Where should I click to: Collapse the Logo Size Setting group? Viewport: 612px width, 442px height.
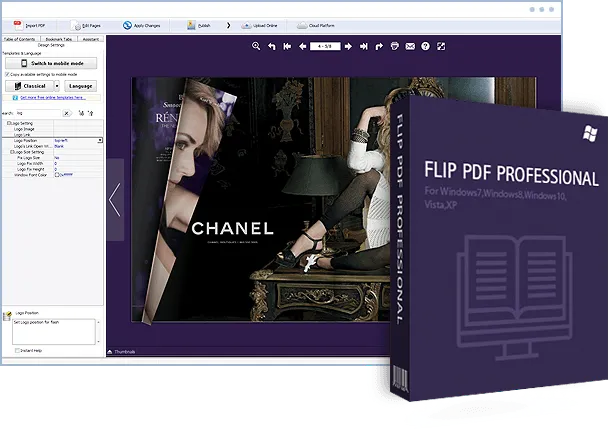tap(12, 152)
